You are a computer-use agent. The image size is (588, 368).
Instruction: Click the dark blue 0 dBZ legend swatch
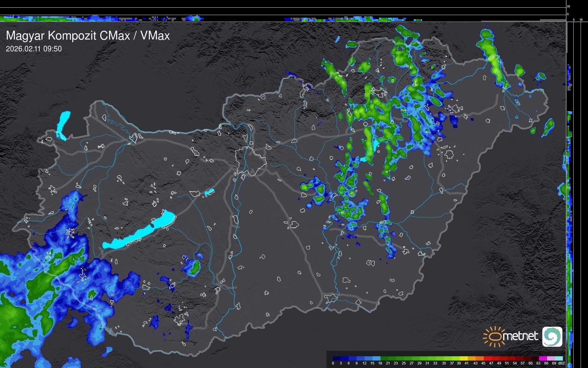tap(337, 358)
